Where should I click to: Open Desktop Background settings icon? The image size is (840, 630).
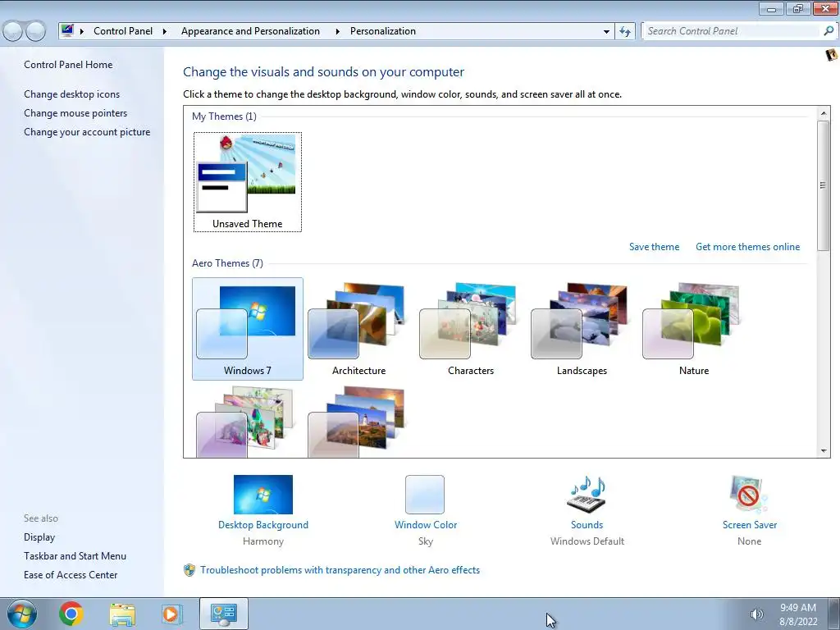263,495
